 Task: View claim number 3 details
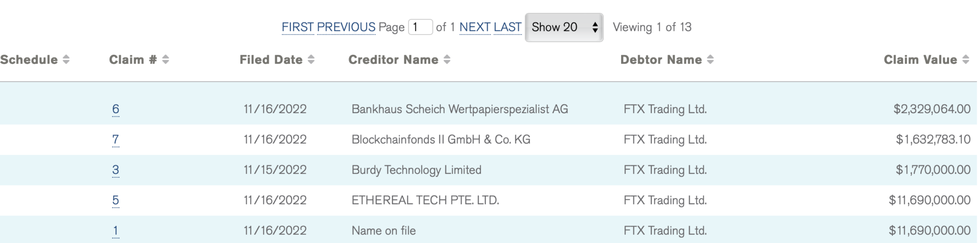pos(116,170)
